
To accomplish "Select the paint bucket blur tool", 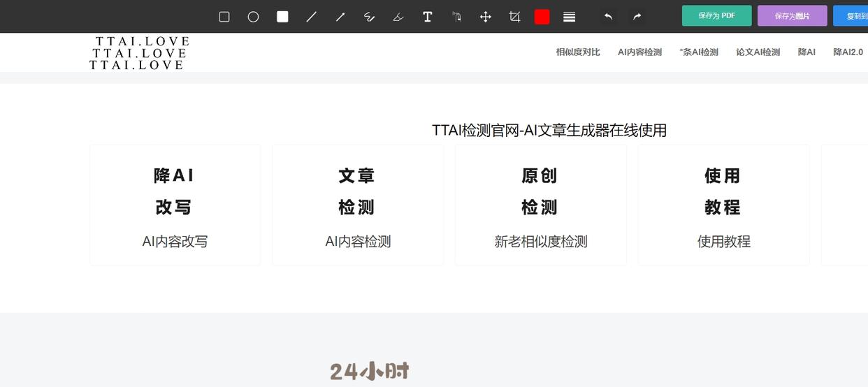I will (x=456, y=17).
